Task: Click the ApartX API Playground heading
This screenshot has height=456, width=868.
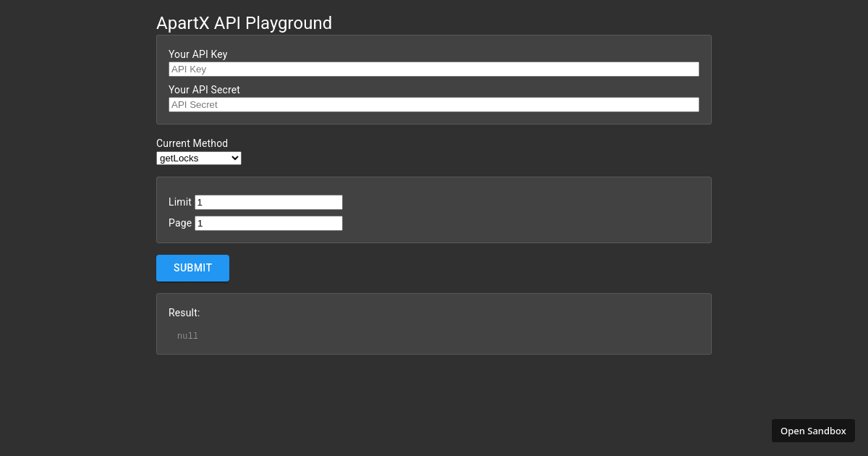Action: 244,23
